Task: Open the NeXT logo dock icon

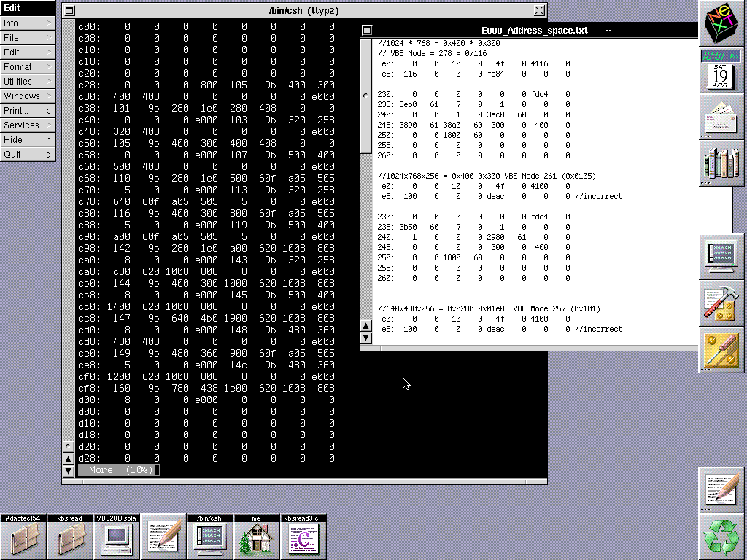Action: point(722,23)
